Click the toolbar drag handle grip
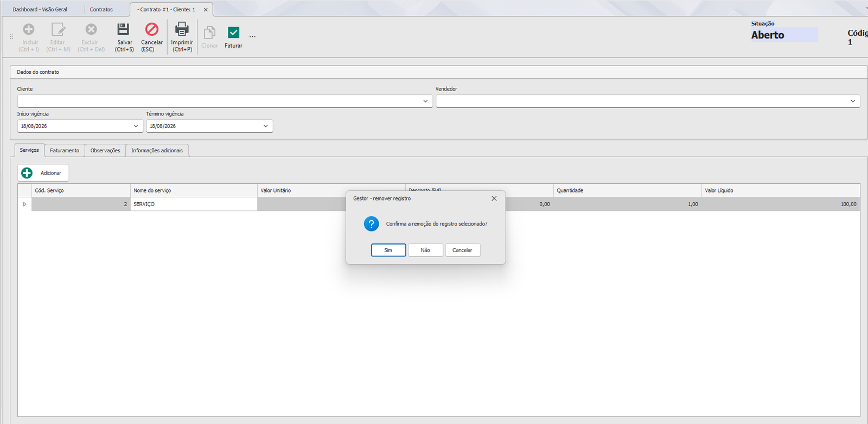The width and height of the screenshot is (868, 424). tap(11, 37)
